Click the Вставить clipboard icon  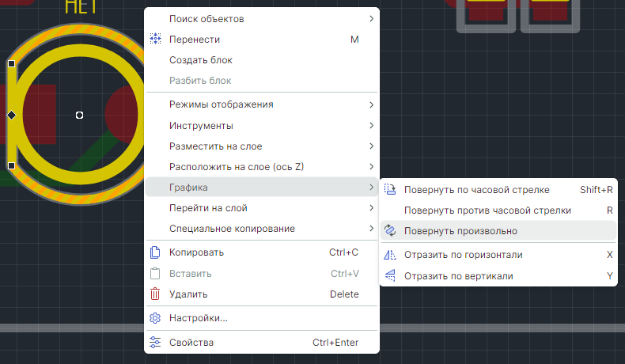155,274
